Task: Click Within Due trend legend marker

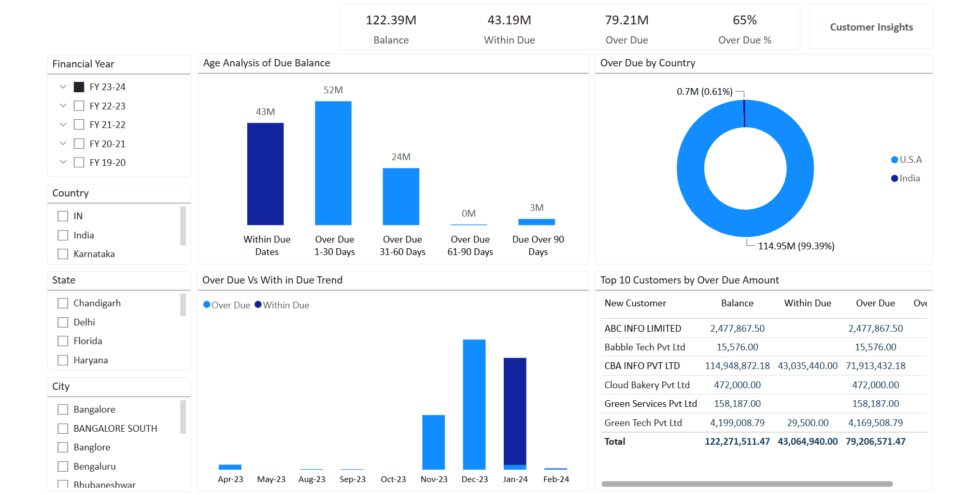Action: coord(258,305)
